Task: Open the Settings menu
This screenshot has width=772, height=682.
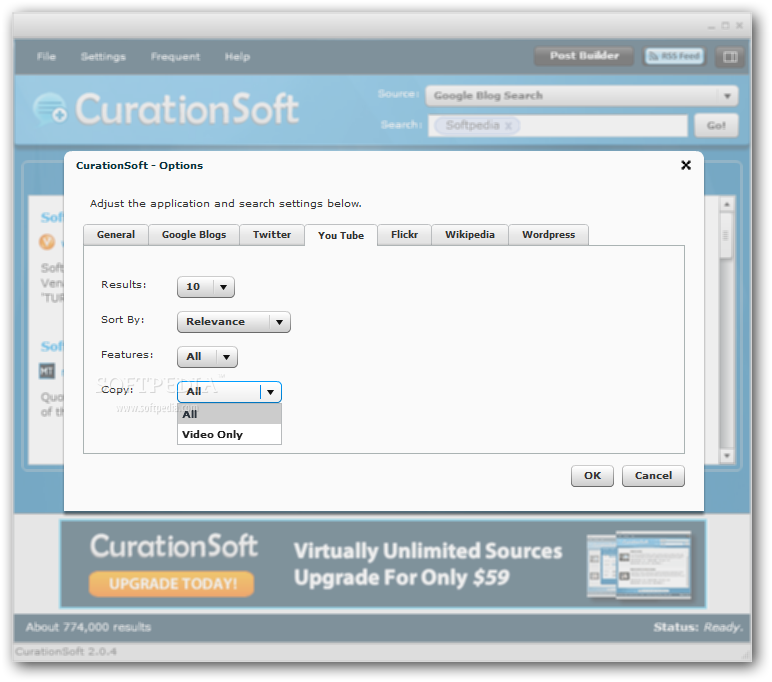Action: (103, 57)
